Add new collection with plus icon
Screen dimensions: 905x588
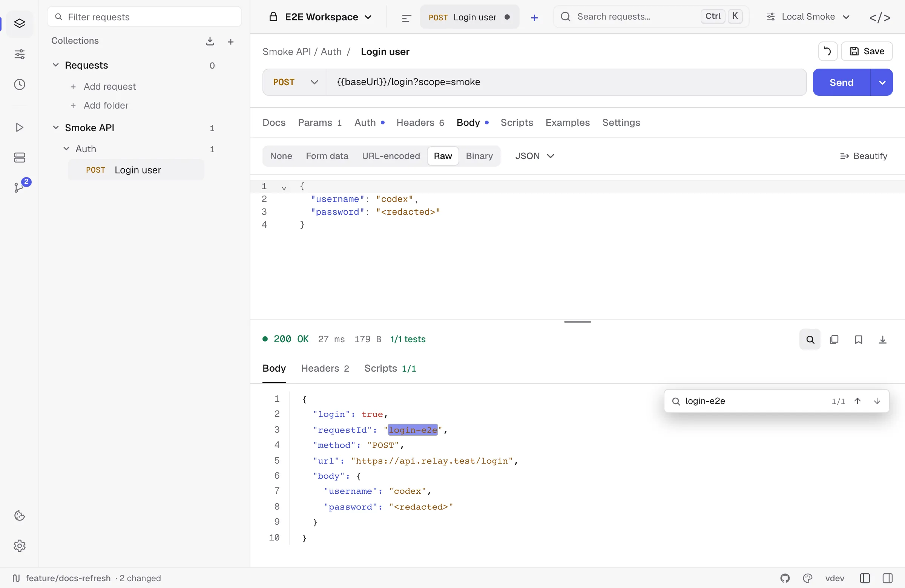[x=230, y=41]
